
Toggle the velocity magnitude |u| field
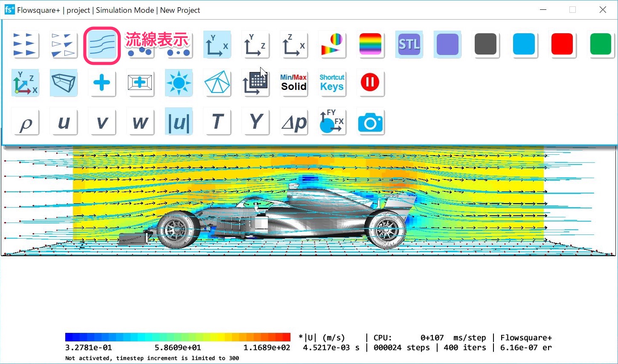pos(179,122)
